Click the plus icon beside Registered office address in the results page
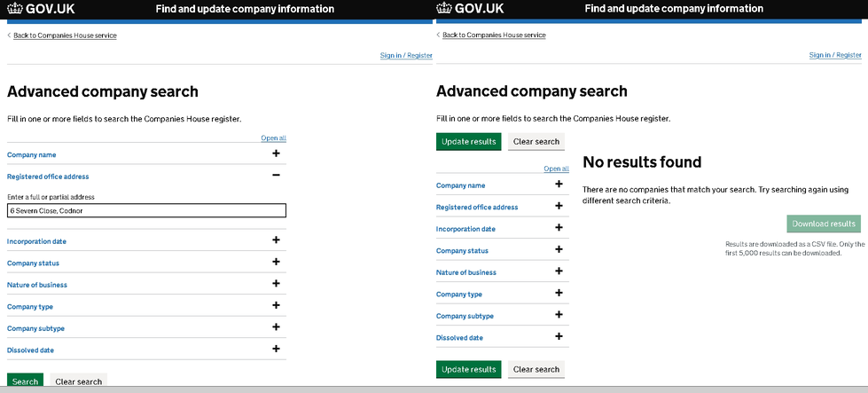Image resolution: width=868 pixels, height=393 pixels. click(559, 207)
